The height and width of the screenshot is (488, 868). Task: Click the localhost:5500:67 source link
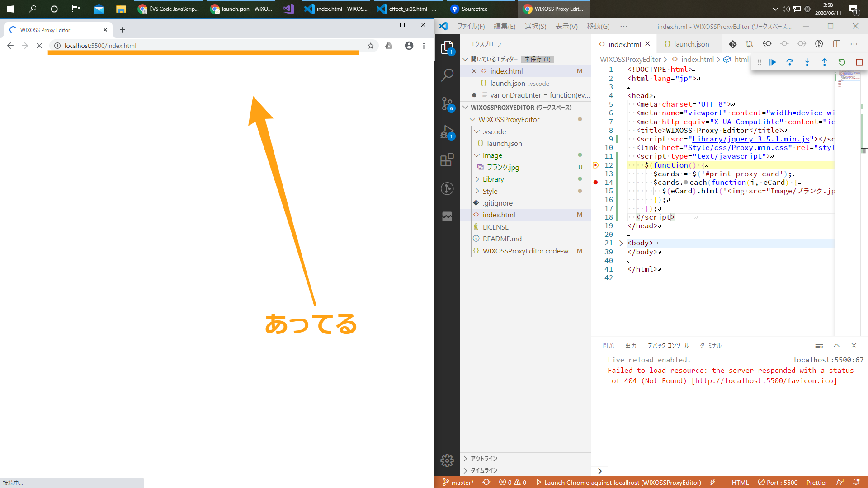pos(828,360)
